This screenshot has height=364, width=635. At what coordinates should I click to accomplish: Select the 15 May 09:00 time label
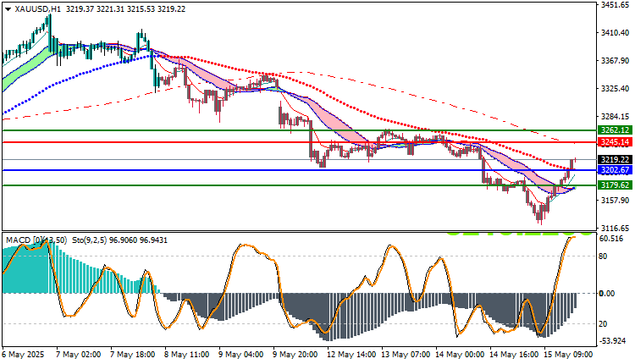tap(567, 355)
